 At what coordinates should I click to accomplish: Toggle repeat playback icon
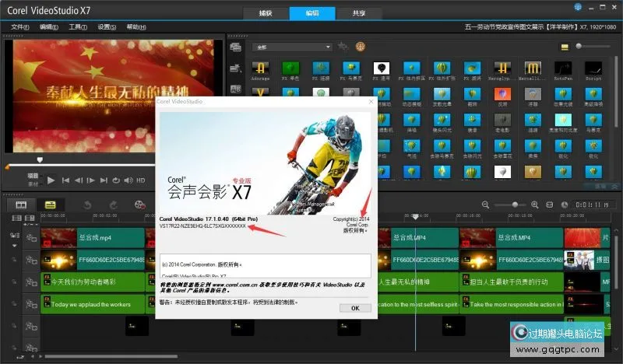[116, 180]
